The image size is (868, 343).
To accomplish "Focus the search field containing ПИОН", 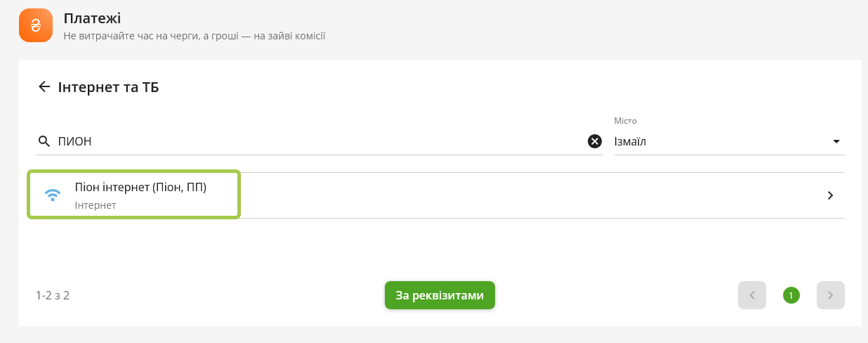I will [x=320, y=141].
